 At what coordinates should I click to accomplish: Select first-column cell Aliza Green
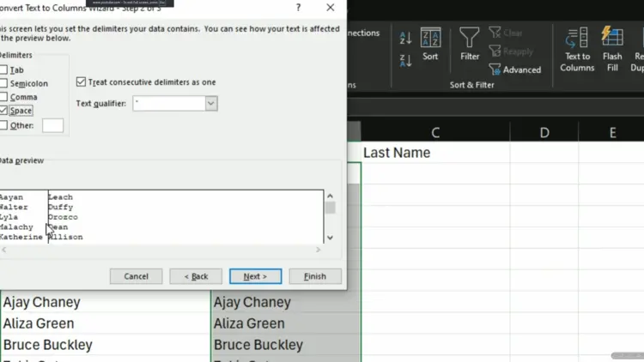pyautogui.click(x=106, y=323)
